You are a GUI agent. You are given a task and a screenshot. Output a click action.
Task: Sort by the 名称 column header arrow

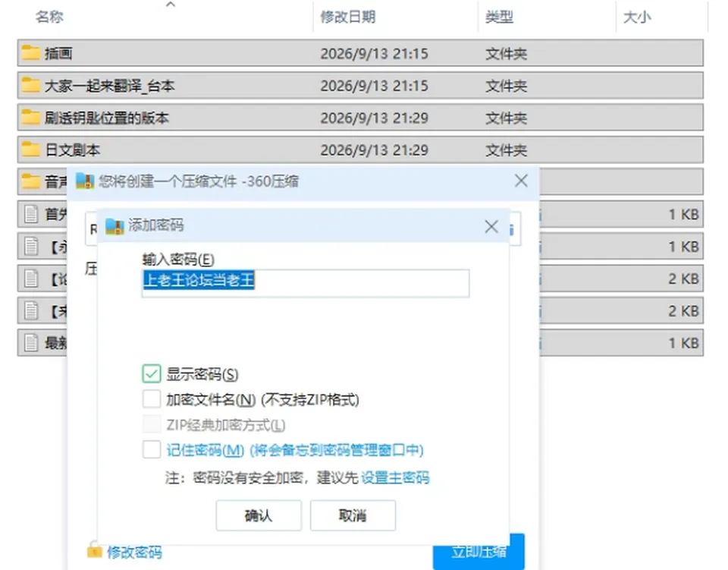[x=171, y=5]
